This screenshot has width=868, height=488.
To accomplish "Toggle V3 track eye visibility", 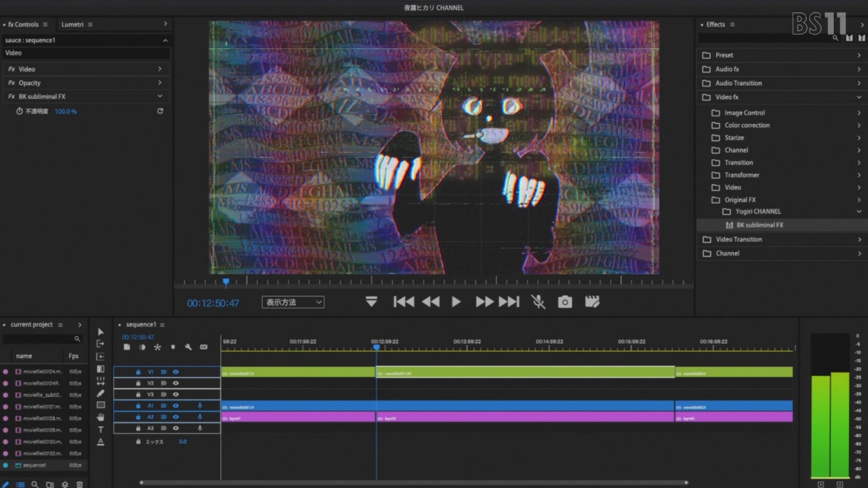I will click(176, 395).
